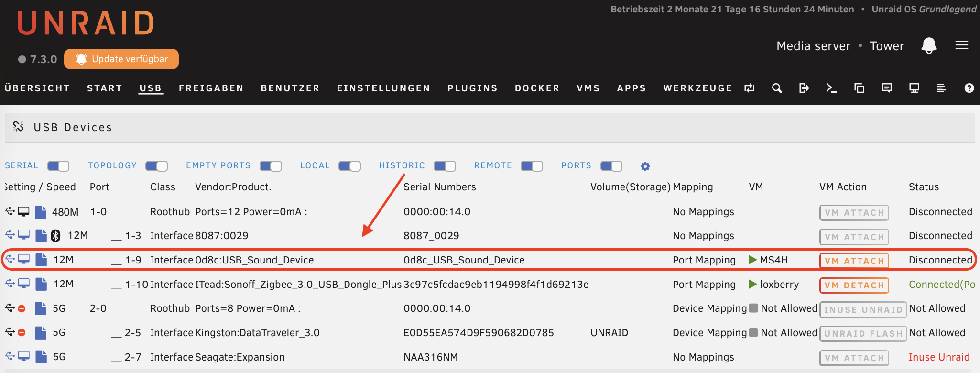Open the APPS tab
This screenshot has height=373, width=980.
(632, 88)
